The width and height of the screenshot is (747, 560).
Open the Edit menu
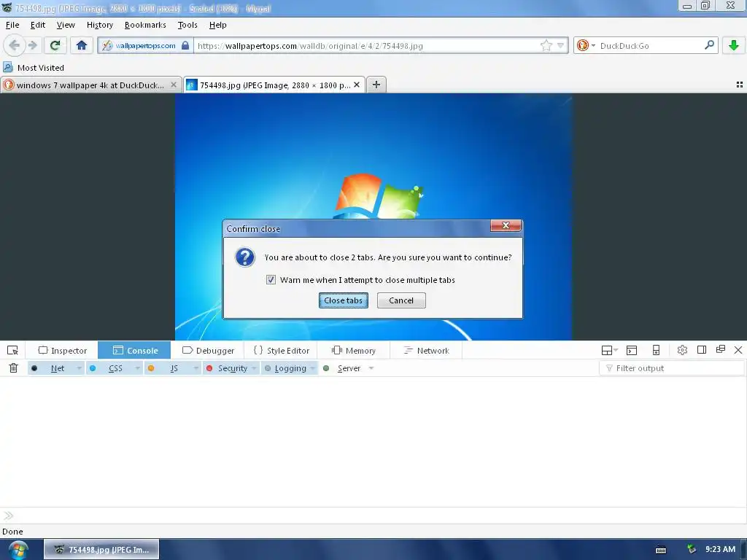[38, 25]
